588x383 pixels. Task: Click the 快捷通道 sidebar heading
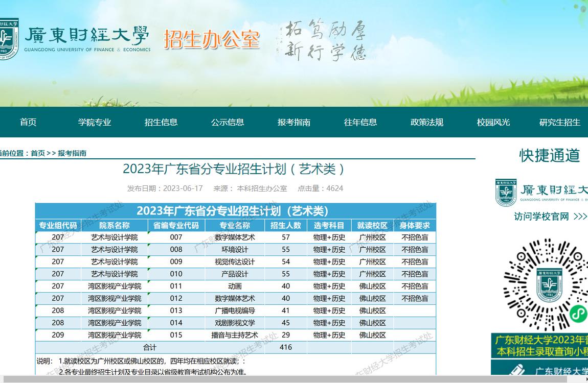click(x=550, y=155)
